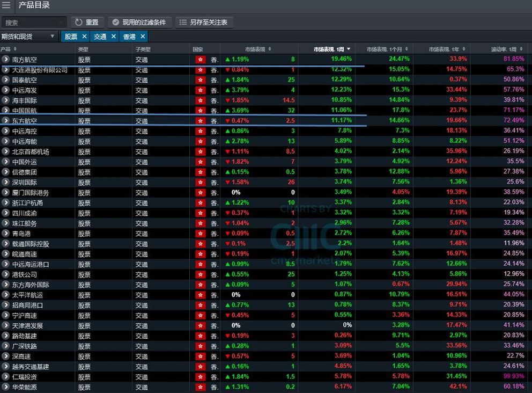Expand the 中远海发 row
532x393 pixels.
5,90
